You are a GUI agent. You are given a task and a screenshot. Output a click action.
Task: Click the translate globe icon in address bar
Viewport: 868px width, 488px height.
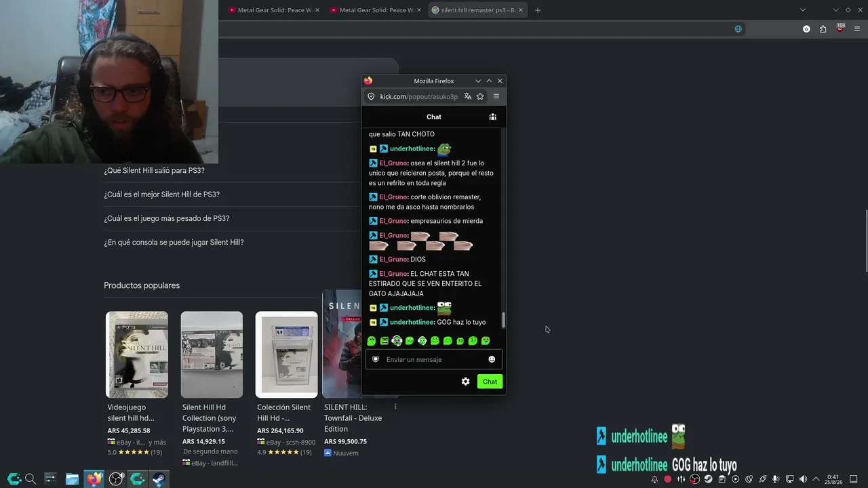(738, 29)
